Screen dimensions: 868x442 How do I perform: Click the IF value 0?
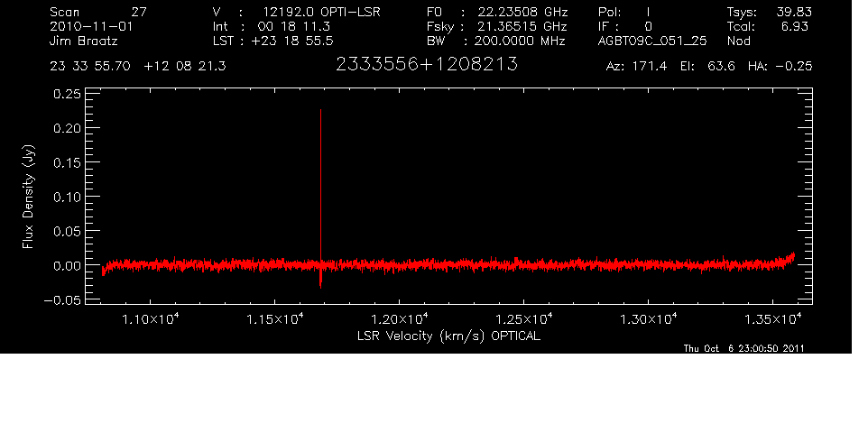coord(648,26)
